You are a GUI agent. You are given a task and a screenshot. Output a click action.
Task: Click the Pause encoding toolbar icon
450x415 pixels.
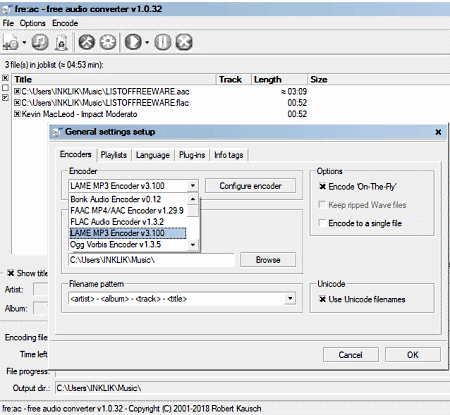click(163, 42)
